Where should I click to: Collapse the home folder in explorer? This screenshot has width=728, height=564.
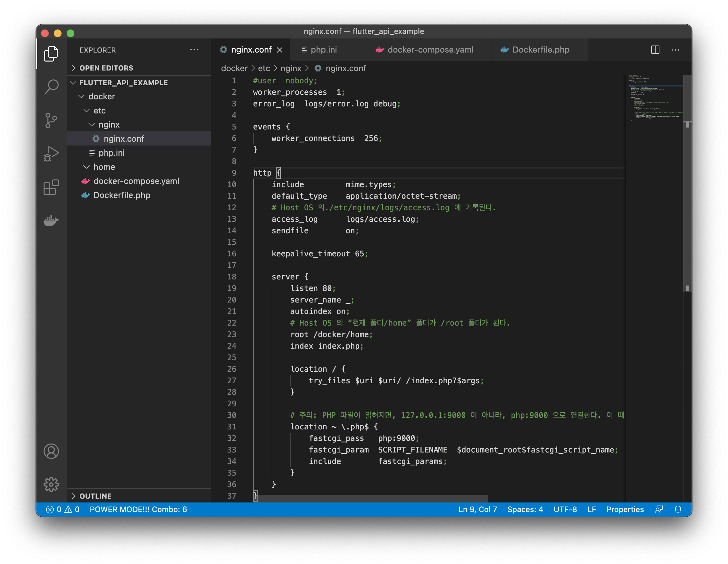(104, 167)
